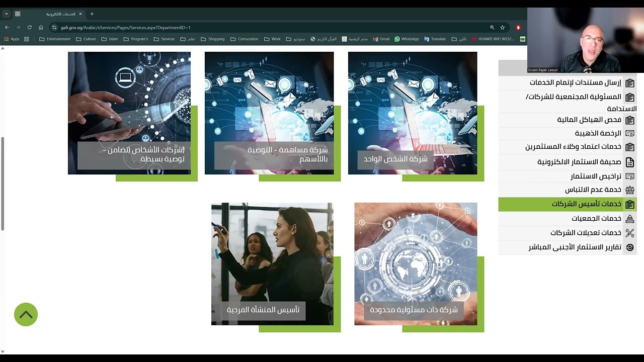Click round icon beside تقارير الاستثمار الأجنبى
Image resolution: width=644 pixels, height=362 pixels.
click(629, 247)
